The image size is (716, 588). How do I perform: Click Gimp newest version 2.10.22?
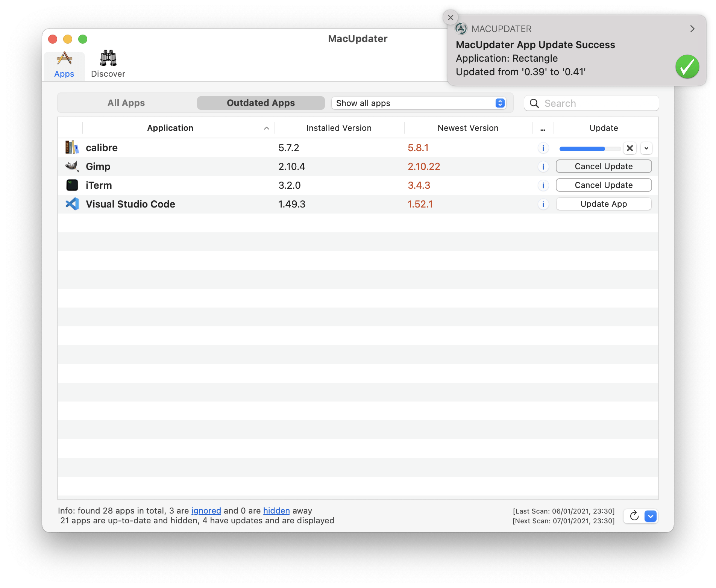424,167
